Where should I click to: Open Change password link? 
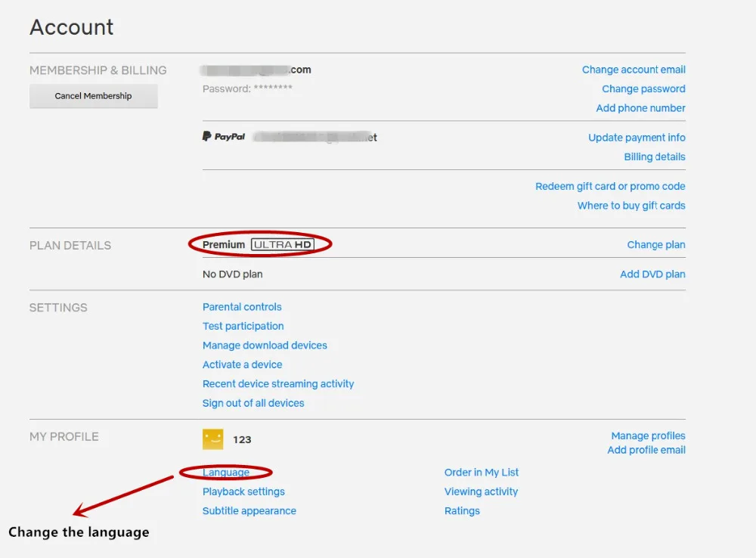point(643,89)
